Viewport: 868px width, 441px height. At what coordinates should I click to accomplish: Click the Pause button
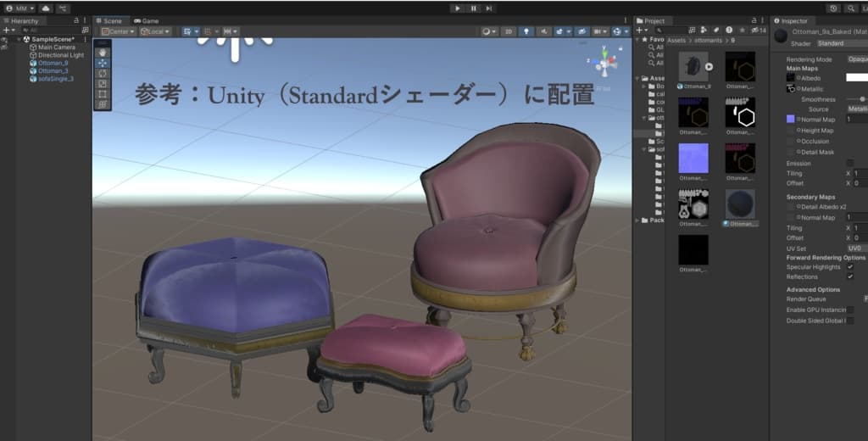tap(473, 8)
